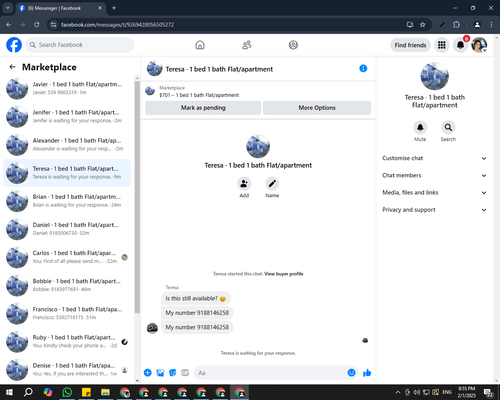Open the clock showing 8:55 PM

point(467,392)
